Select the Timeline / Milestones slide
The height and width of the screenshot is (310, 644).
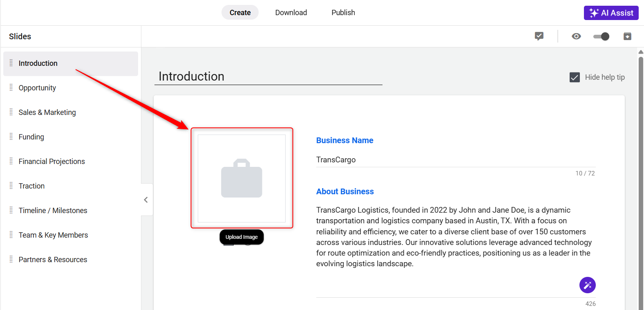71,211
